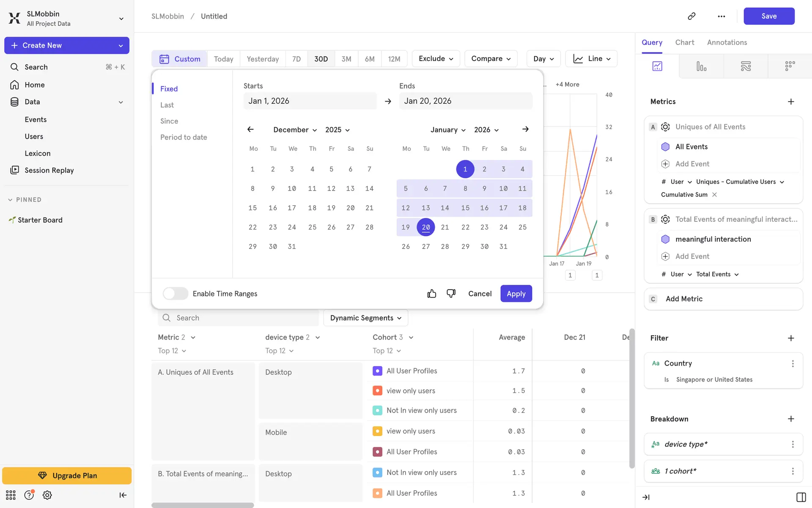
Task: Click thumbs down feedback icon
Action: [451, 293]
